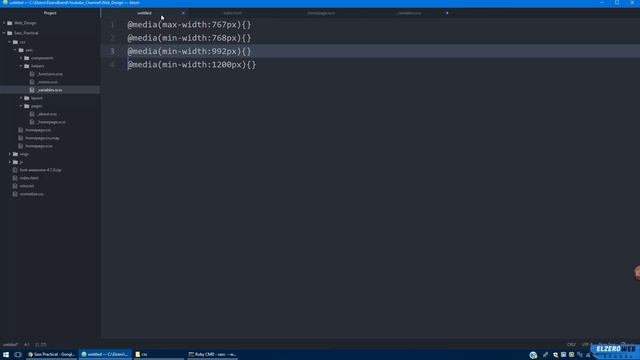The height and width of the screenshot is (360, 640).
Task: Click the Web_Design folder icon
Action: pos(10,23)
